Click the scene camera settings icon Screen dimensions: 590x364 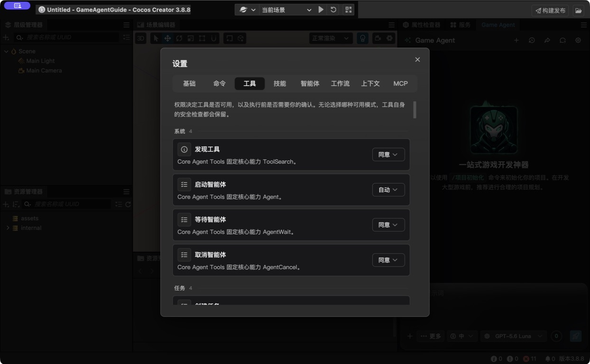(x=378, y=38)
